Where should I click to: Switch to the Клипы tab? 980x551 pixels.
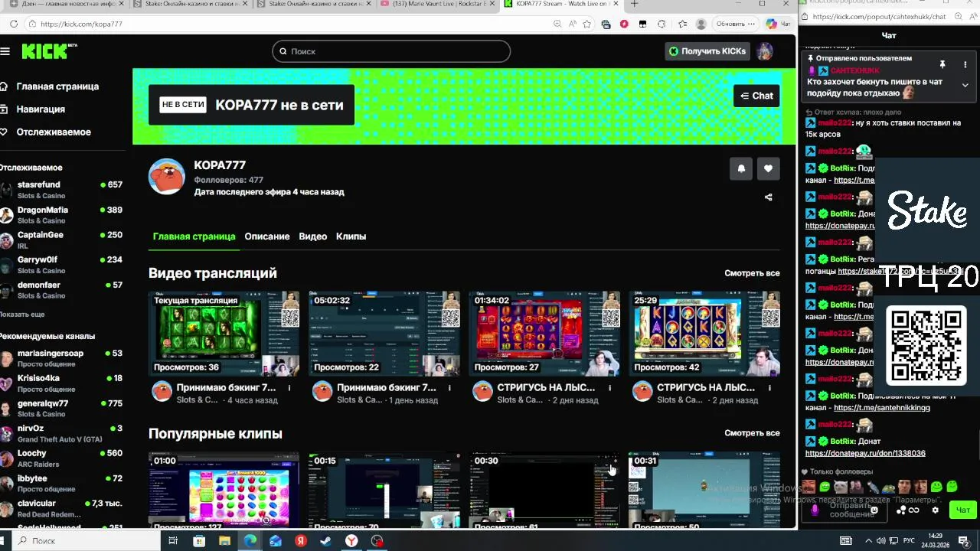coord(351,236)
